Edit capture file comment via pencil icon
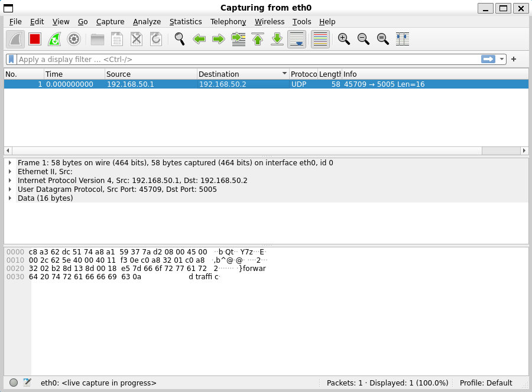This screenshot has width=532, height=392. (26, 383)
